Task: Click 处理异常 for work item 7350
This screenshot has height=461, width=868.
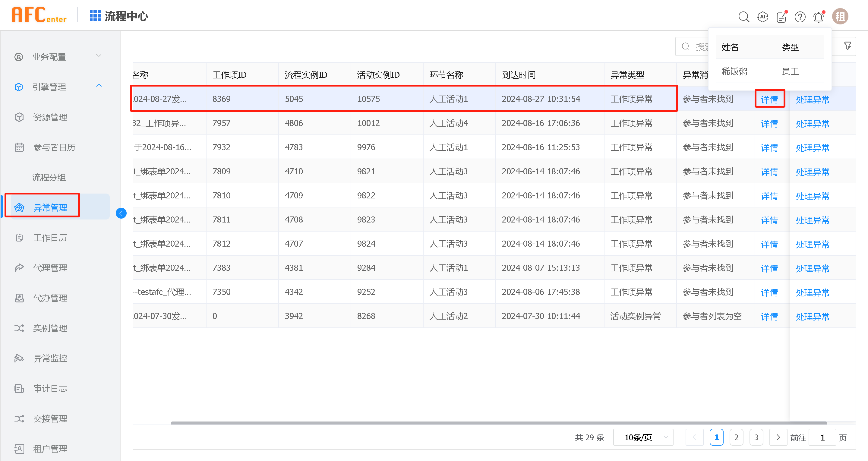Action: [x=813, y=292]
